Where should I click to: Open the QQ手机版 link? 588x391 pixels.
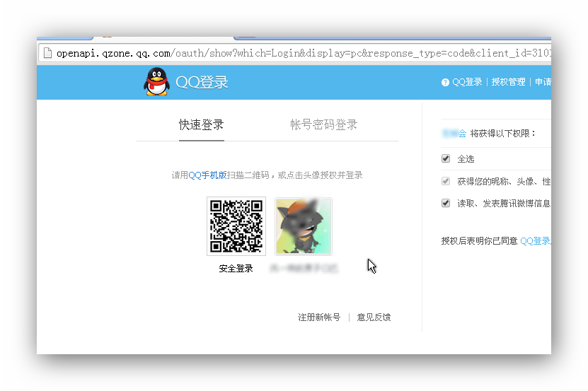pos(207,175)
